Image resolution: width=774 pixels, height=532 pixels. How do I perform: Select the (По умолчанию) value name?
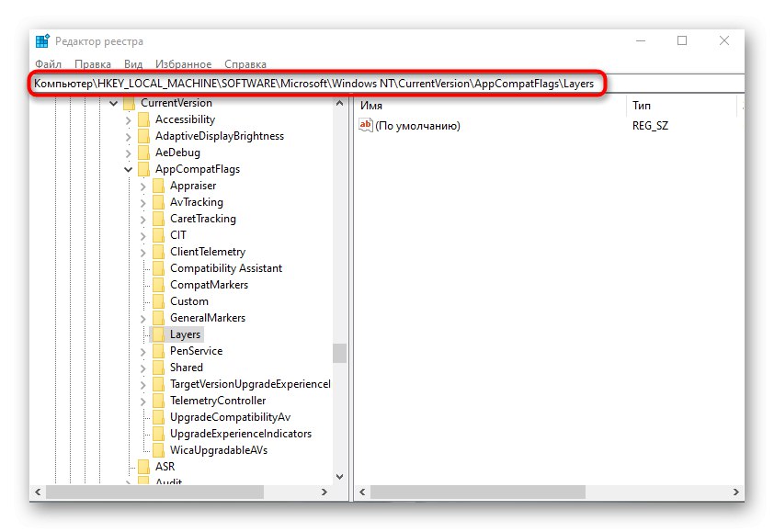pos(417,126)
